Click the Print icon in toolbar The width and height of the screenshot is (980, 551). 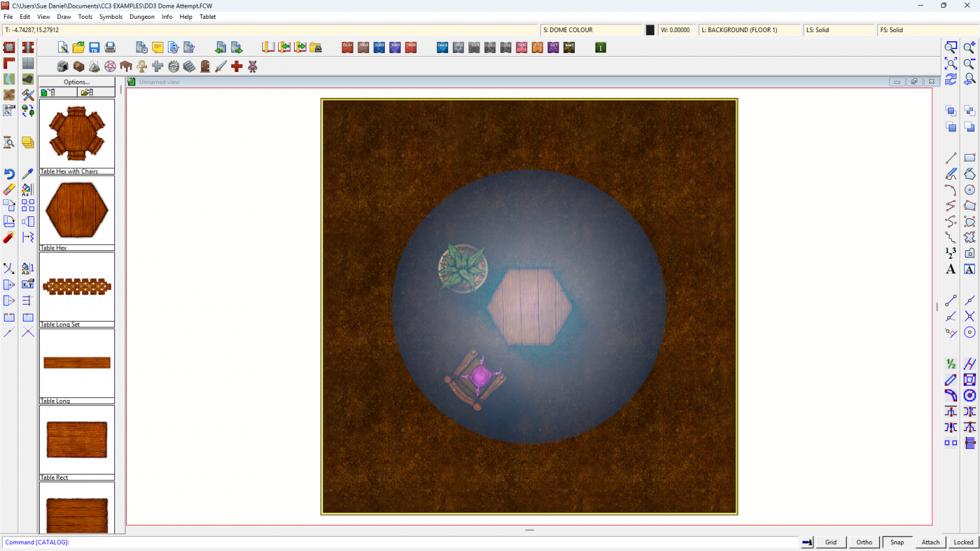pos(110,48)
